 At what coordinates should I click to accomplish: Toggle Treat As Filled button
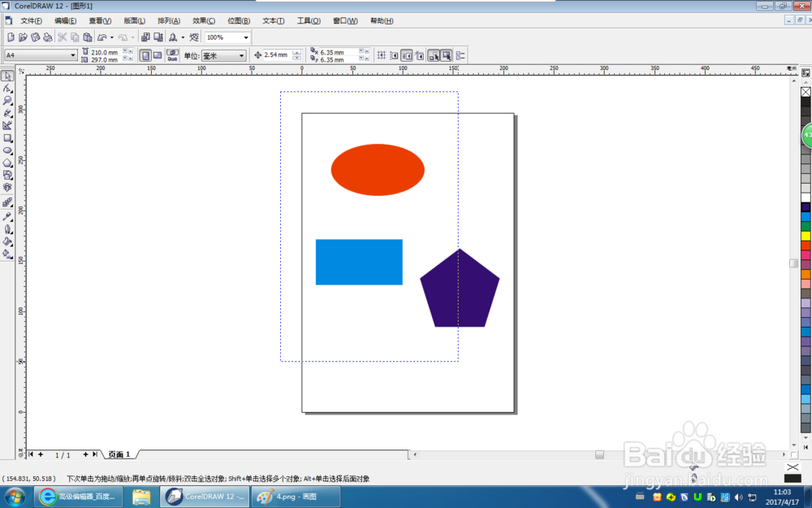click(x=446, y=55)
